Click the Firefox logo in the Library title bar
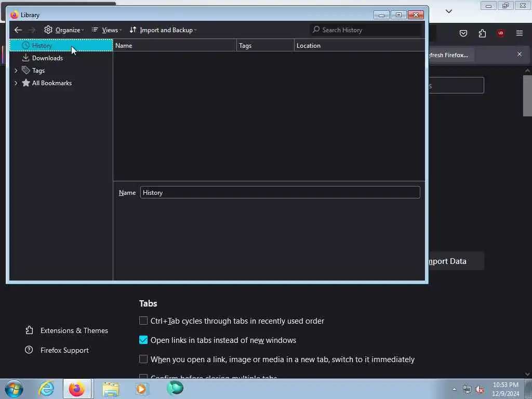 pyautogui.click(x=14, y=15)
